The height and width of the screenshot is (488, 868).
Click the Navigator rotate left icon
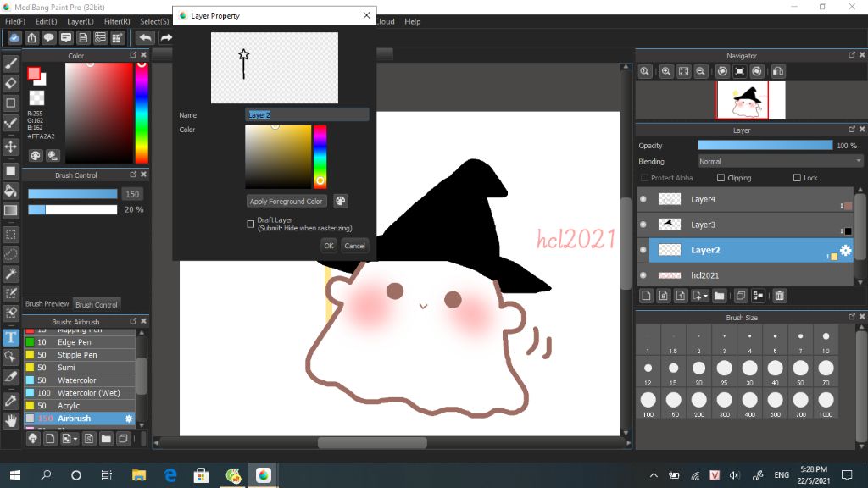(722, 71)
